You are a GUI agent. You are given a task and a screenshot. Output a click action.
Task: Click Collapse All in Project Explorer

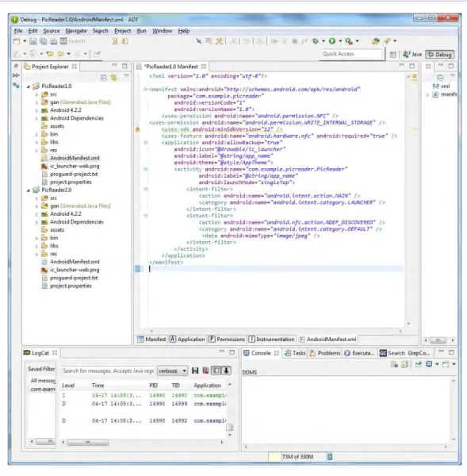(x=104, y=78)
